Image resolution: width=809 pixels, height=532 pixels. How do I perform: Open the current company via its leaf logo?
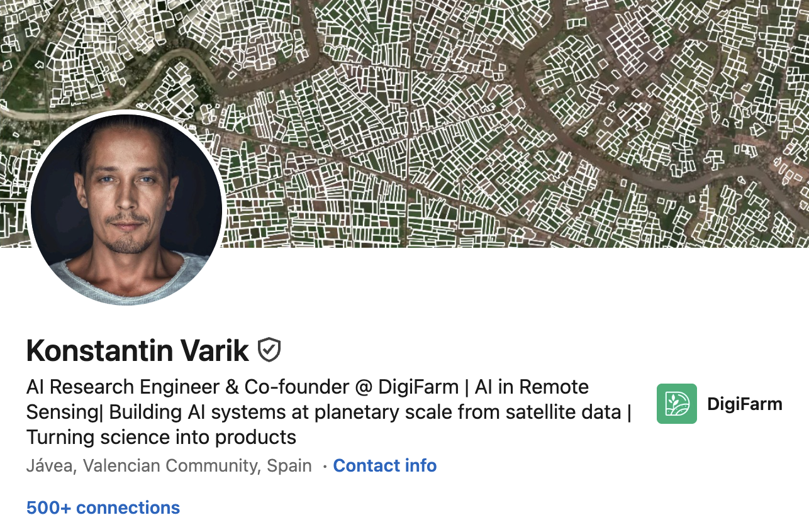click(x=676, y=404)
